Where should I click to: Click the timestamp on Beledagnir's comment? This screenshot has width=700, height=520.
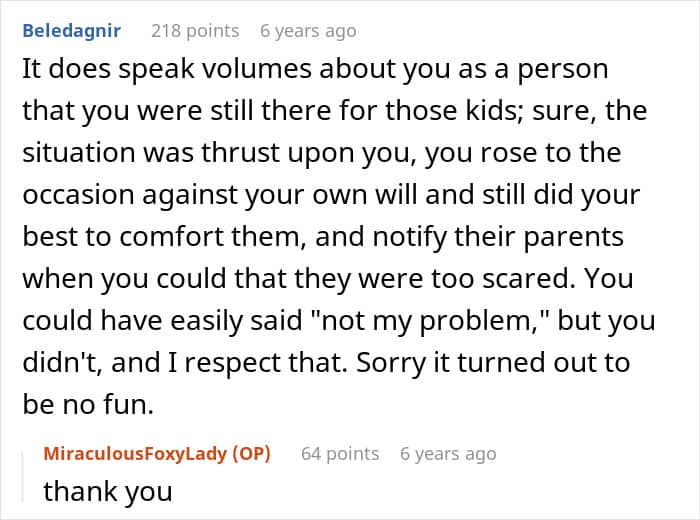click(307, 31)
